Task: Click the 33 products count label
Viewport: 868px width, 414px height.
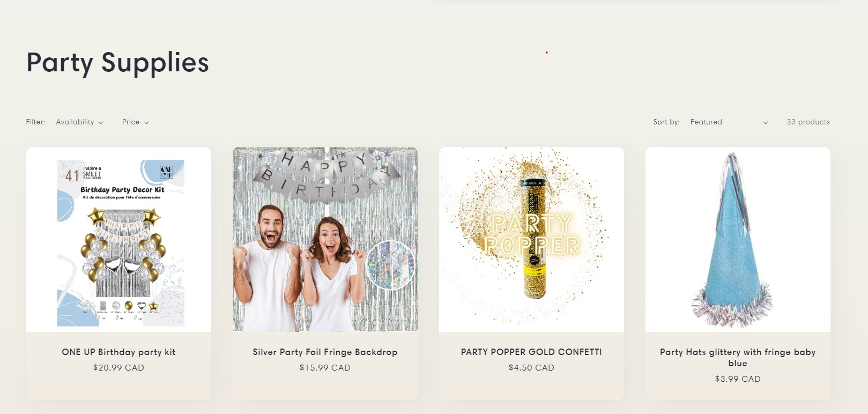Action: [x=808, y=122]
